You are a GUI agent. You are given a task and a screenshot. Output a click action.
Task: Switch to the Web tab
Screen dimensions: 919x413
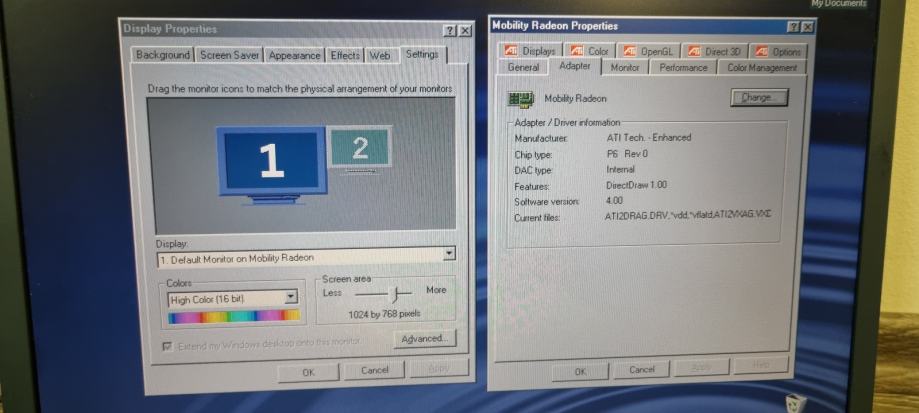(x=380, y=56)
